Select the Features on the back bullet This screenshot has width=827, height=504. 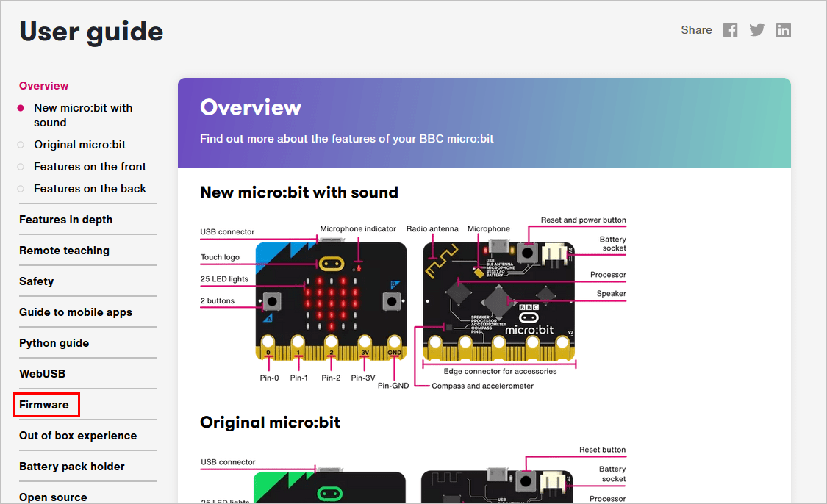tap(21, 189)
